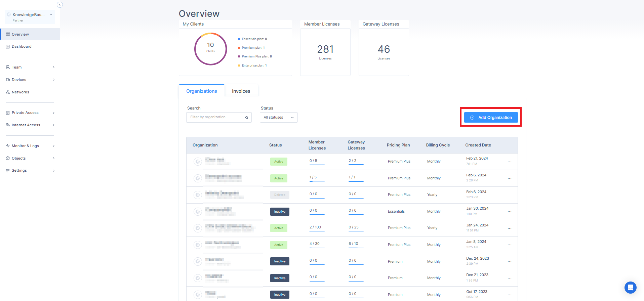Select the Monitor & Logs pulse icon
Viewport: 644px width, 301px height.
click(8, 146)
